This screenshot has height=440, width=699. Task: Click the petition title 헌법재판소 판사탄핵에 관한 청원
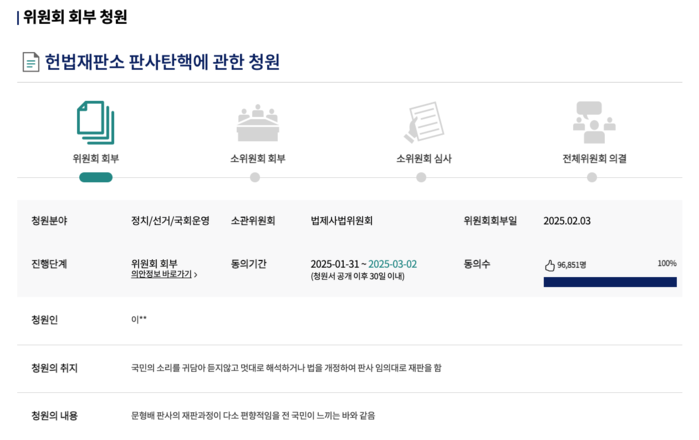[162, 62]
